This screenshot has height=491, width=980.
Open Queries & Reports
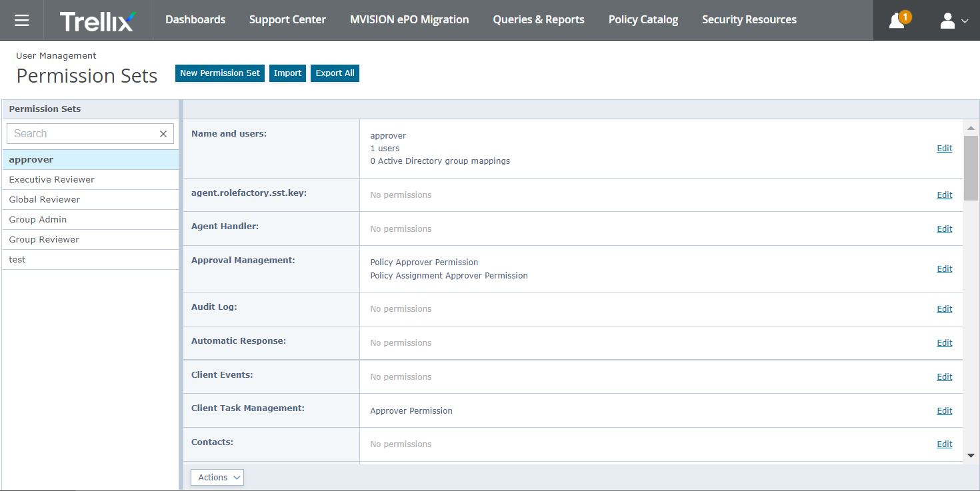coord(539,20)
